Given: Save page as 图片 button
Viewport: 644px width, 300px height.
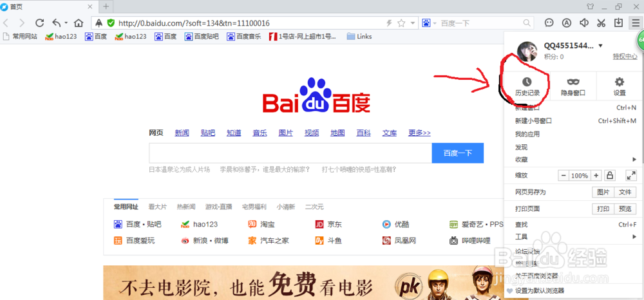Looking at the screenshot, I should [603, 192].
